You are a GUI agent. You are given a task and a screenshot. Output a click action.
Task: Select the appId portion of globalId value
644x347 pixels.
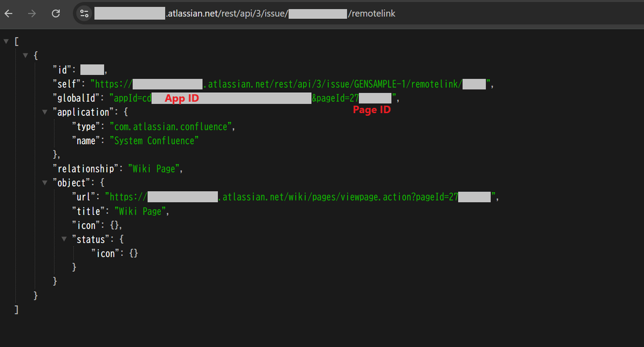point(211,98)
